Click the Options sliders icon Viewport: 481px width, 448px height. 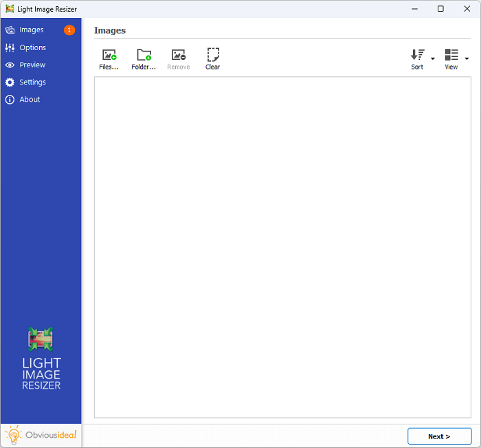click(x=10, y=47)
